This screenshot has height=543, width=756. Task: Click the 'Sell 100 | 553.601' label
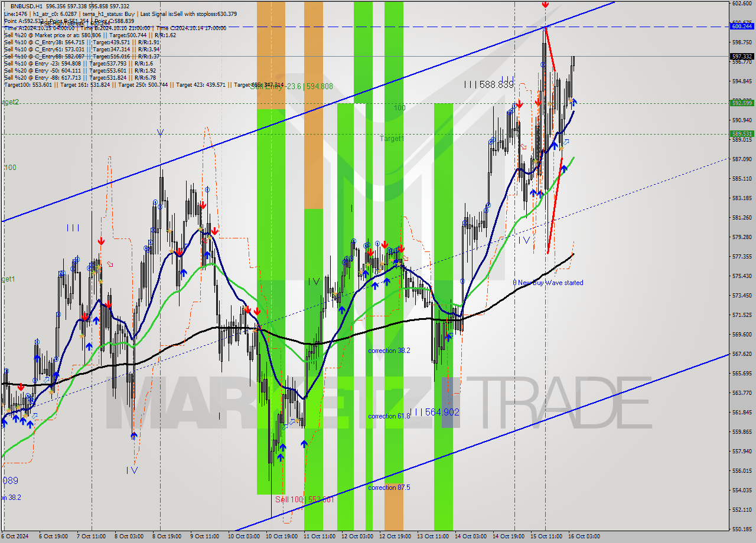[305, 499]
